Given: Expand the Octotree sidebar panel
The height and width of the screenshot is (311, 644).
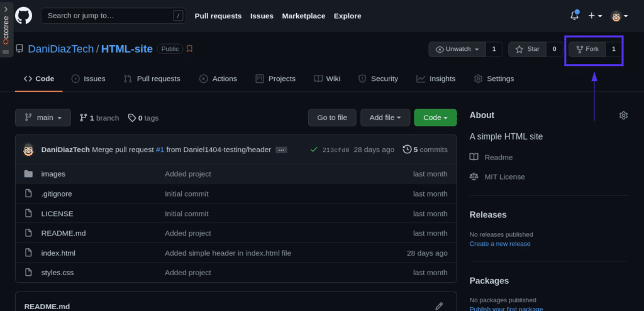Looking at the screenshot, I should [x=6, y=28].
